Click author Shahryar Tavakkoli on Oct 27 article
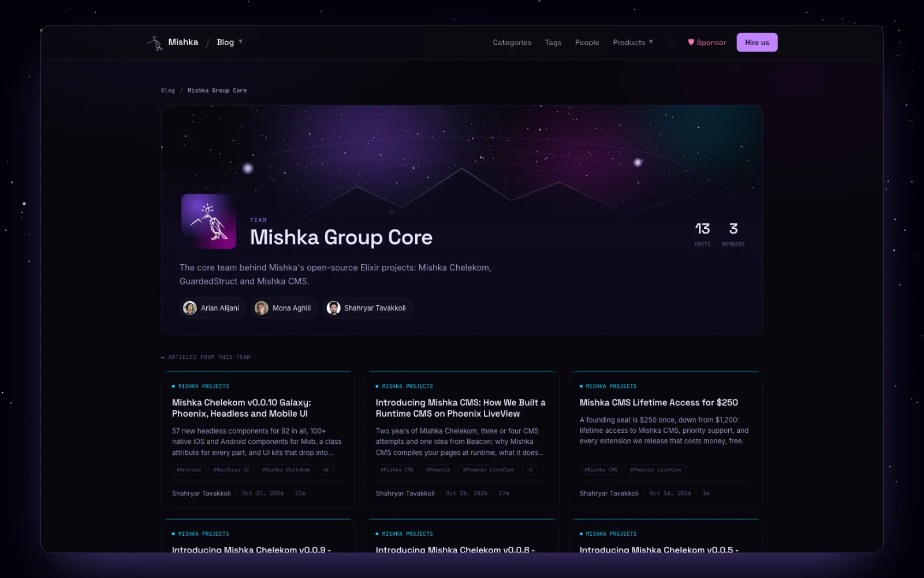The height and width of the screenshot is (578, 924). [x=201, y=494]
